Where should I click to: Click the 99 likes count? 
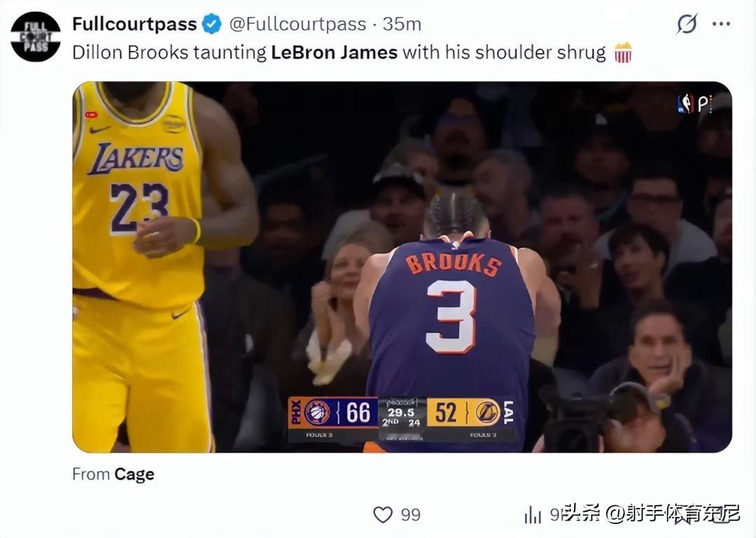411,515
